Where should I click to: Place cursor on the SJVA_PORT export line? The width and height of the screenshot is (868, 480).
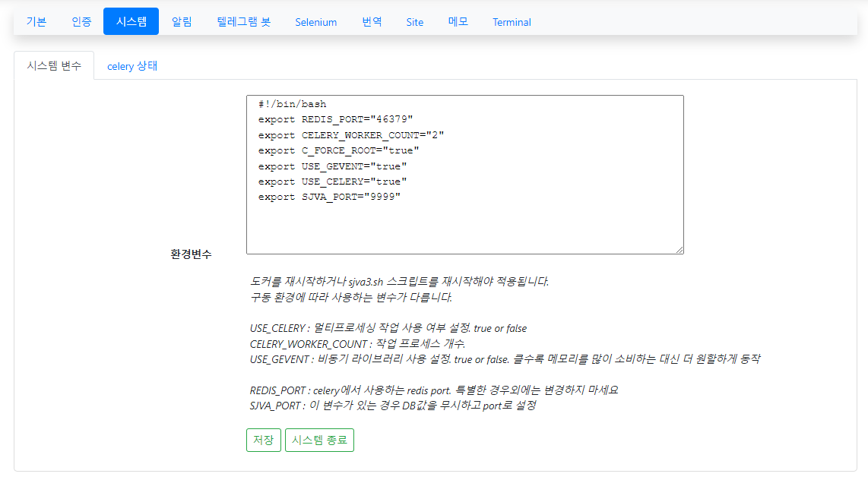point(328,197)
